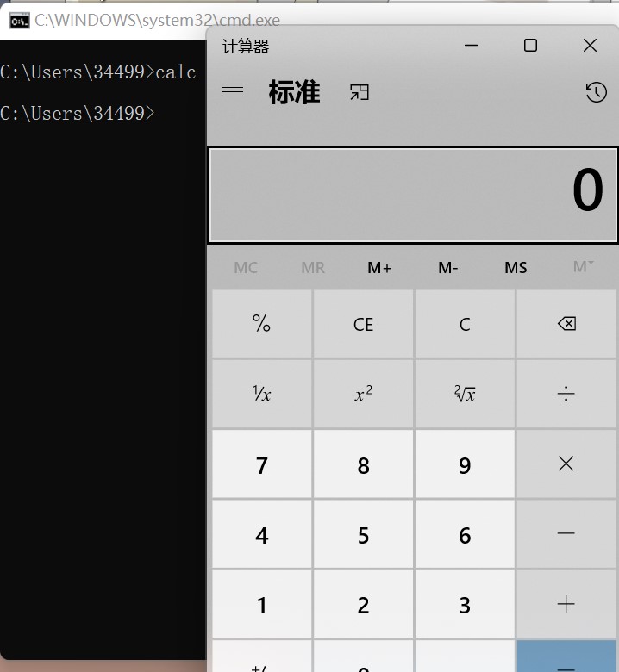The height and width of the screenshot is (672, 619).
Task: Close the calculator window
Action: click(591, 46)
